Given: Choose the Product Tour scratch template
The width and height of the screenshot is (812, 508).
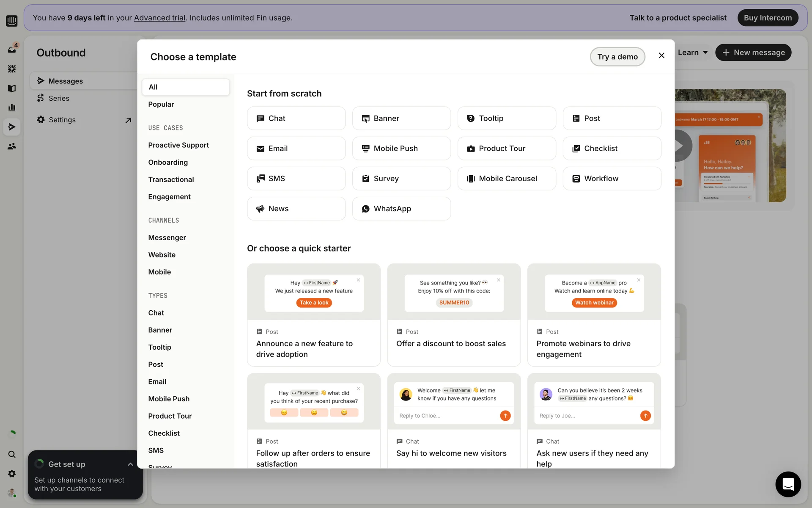Looking at the screenshot, I should 506,149.
